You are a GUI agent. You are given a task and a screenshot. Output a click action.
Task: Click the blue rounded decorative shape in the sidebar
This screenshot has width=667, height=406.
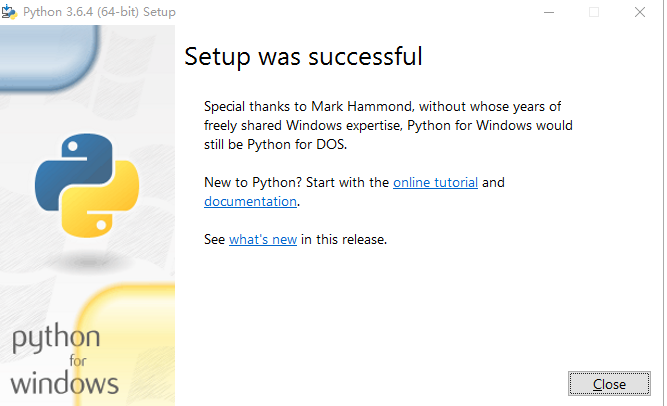point(49,57)
